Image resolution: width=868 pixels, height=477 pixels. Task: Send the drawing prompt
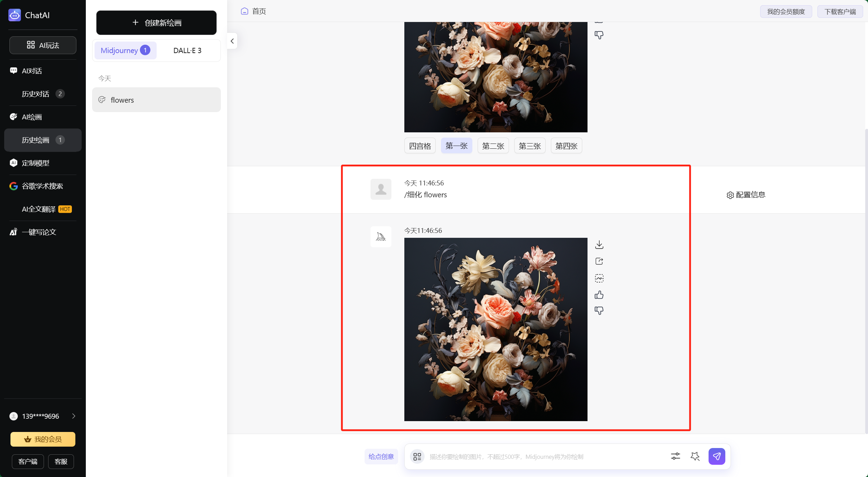[x=717, y=456]
